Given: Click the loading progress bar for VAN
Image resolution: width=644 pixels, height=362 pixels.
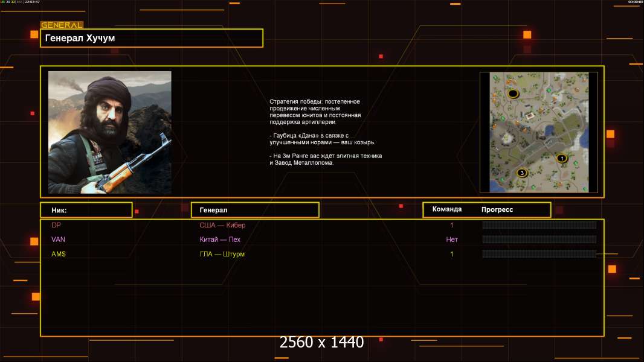Looking at the screenshot, I should (539, 240).
